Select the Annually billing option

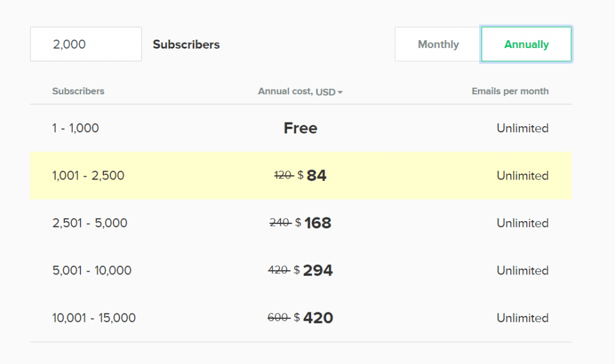click(x=526, y=44)
